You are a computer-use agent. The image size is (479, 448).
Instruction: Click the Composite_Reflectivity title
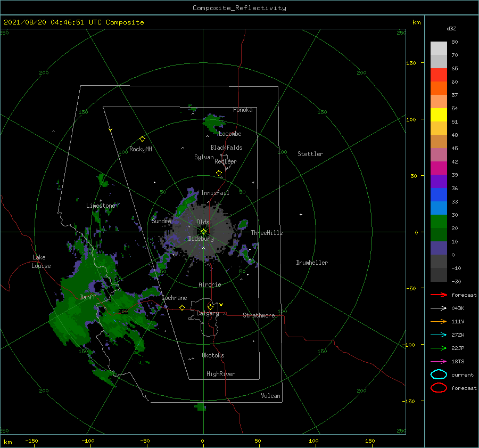tap(239, 8)
